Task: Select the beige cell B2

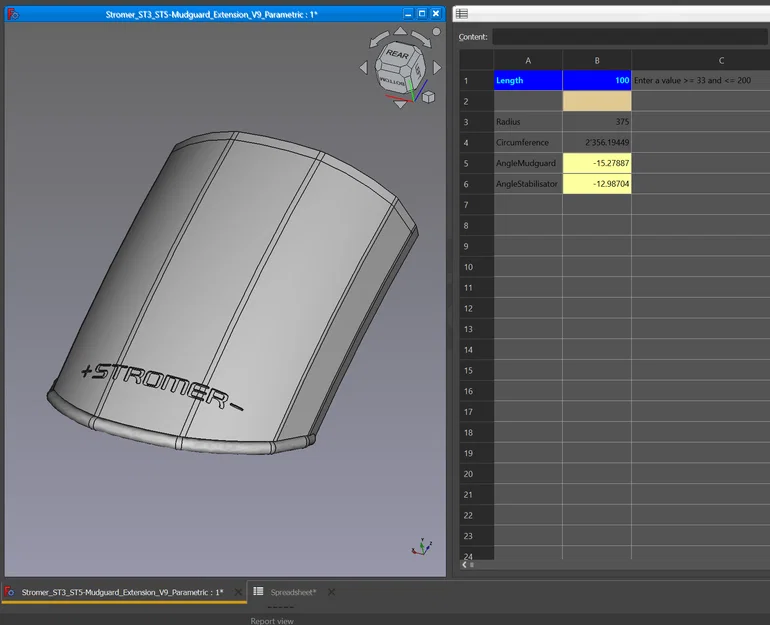Action: [597, 101]
